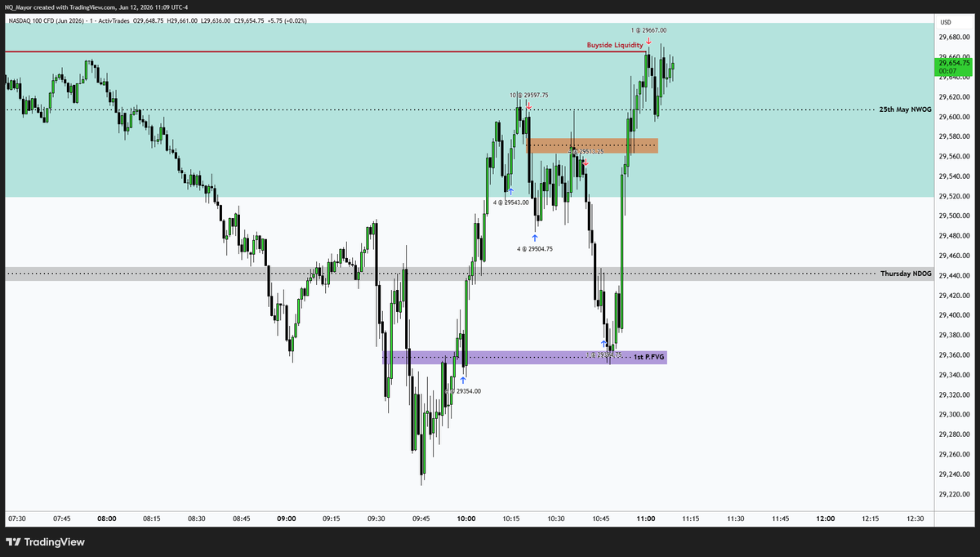Click the 12:00 time axis label

825,519
